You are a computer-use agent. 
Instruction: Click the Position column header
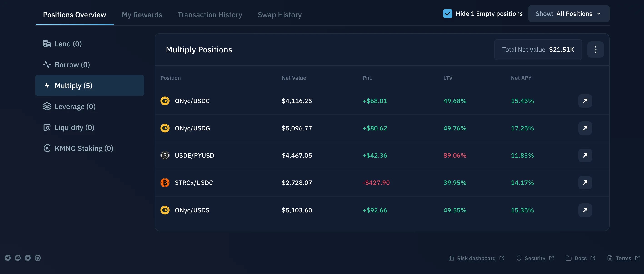(x=170, y=78)
